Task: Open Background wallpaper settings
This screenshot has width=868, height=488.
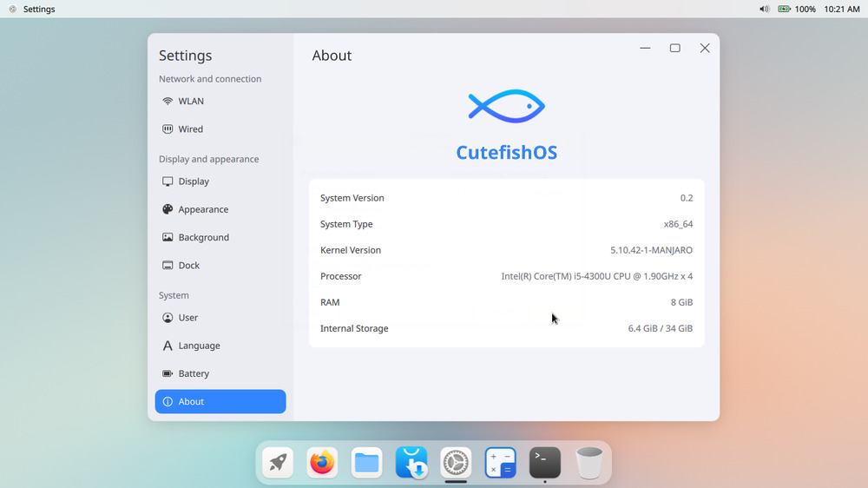Action: pyautogui.click(x=220, y=237)
